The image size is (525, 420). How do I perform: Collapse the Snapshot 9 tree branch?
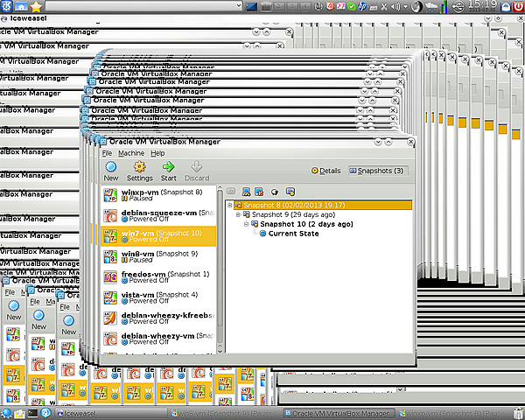coord(238,214)
